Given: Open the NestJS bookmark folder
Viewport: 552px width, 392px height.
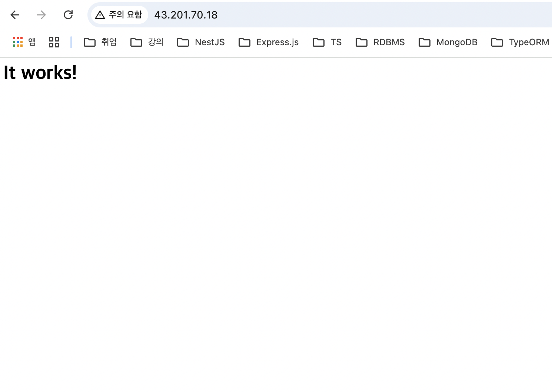Looking at the screenshot, I should [x=201, y=42].
